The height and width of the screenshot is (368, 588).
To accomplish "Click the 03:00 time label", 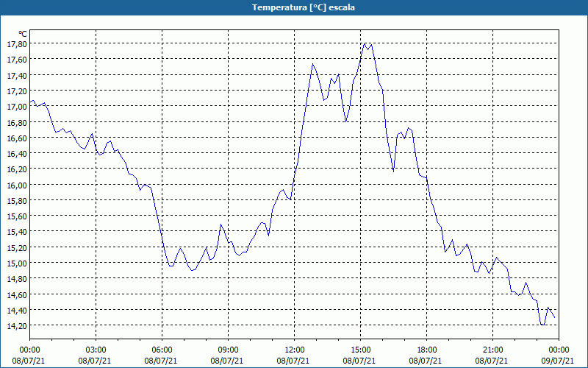I will [96, 350].
